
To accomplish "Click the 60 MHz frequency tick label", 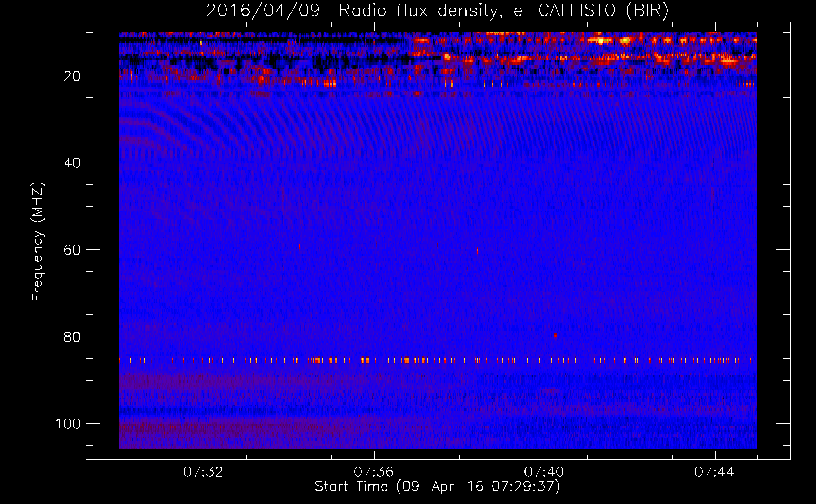I will [x=72, y=250].
